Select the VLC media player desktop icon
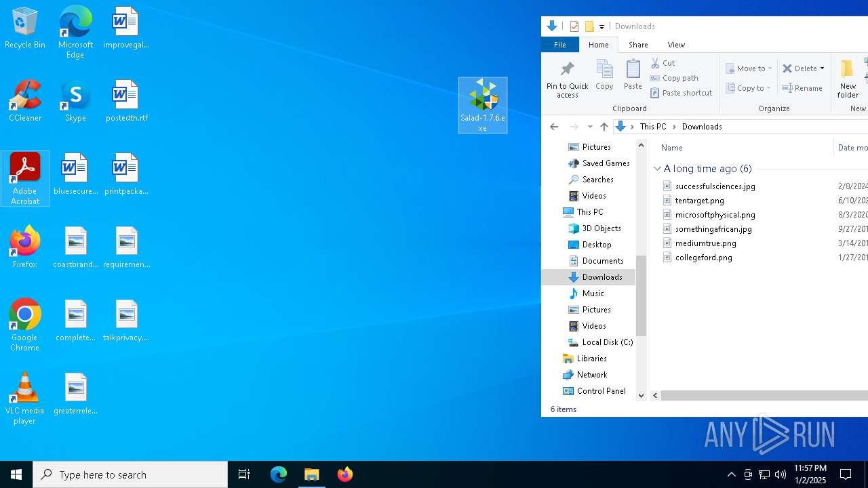868x488 pixels. pyautogui.click(x=25, y=399)
